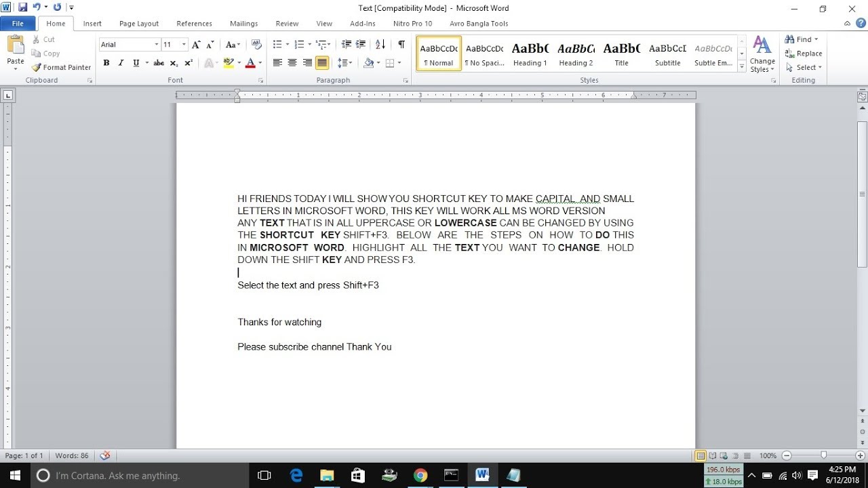Open the Font dialog box launcher
868x488 pixels.
[260, 81]
